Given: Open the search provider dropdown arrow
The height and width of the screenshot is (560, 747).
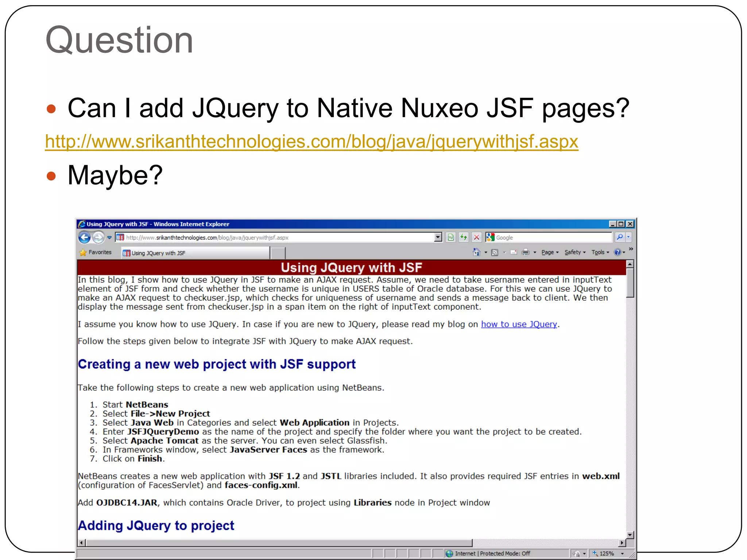Looking at the screenshot, I should [x=628, y=237].
